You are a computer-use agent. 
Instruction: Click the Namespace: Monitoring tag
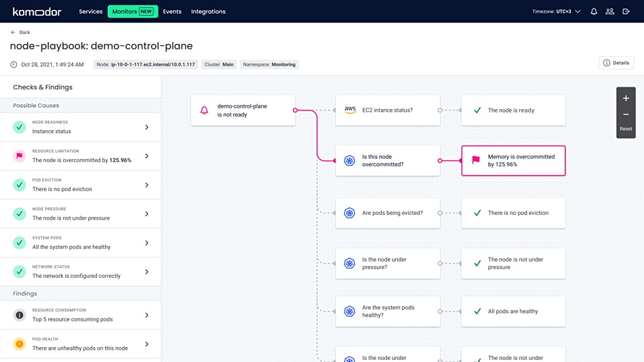pyautogui.click(x=269, y=64)
